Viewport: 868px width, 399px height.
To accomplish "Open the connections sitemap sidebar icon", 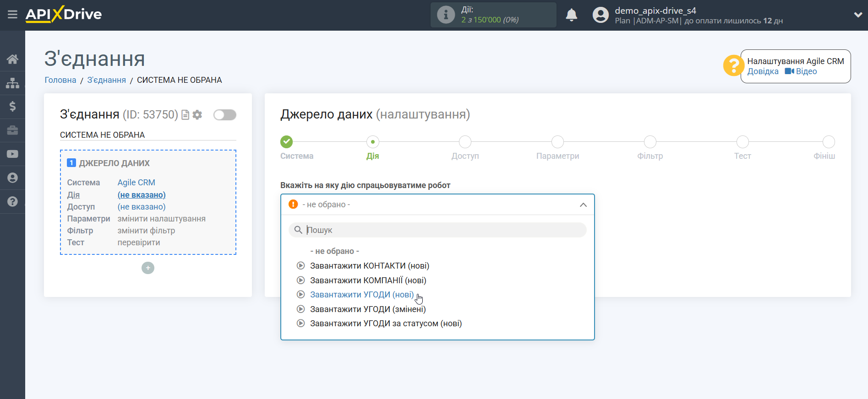I will [12, 83].
